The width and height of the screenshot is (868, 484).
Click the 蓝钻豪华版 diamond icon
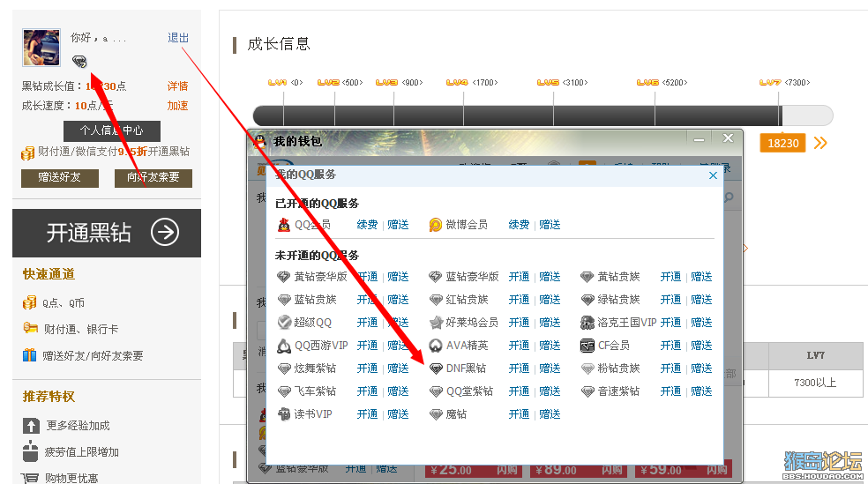436,277
